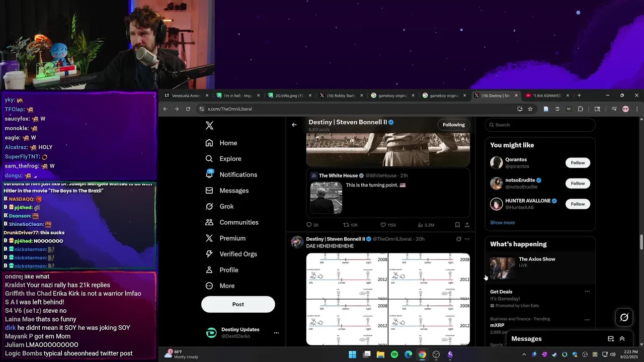Click Show more under You might like
This screenshot has width=644, height=362.
point(502,223)
